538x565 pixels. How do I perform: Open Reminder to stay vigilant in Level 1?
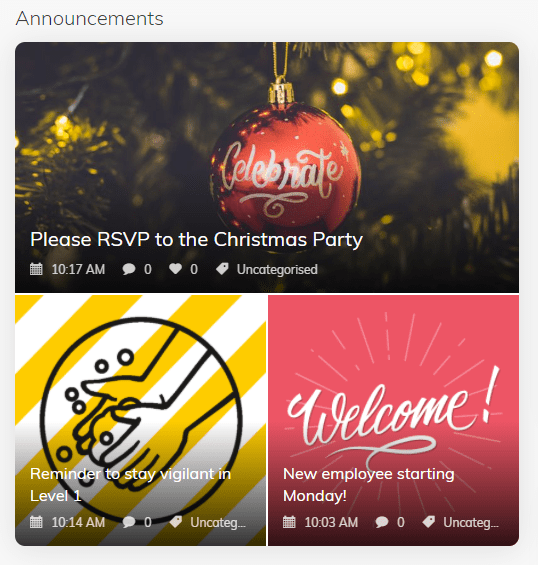pos(130,485)
